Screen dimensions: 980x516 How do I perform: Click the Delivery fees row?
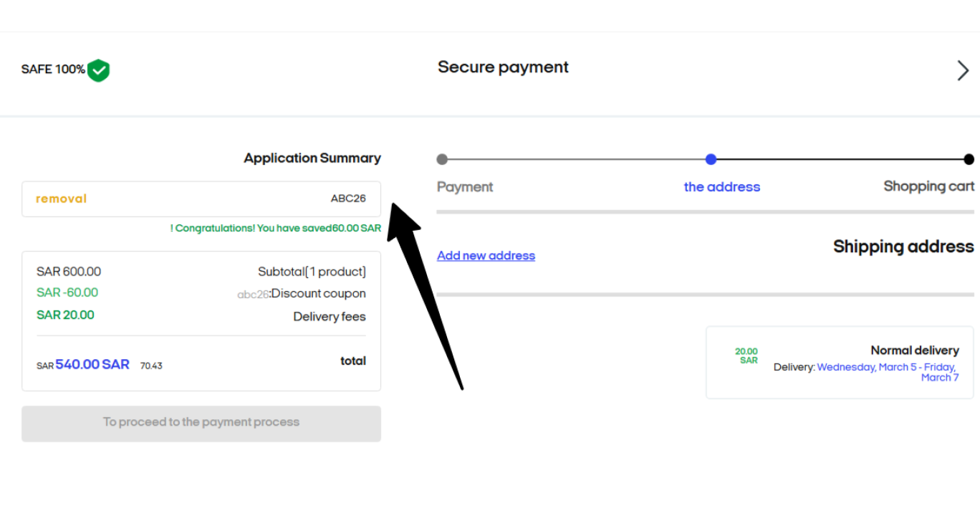point(201,316)
